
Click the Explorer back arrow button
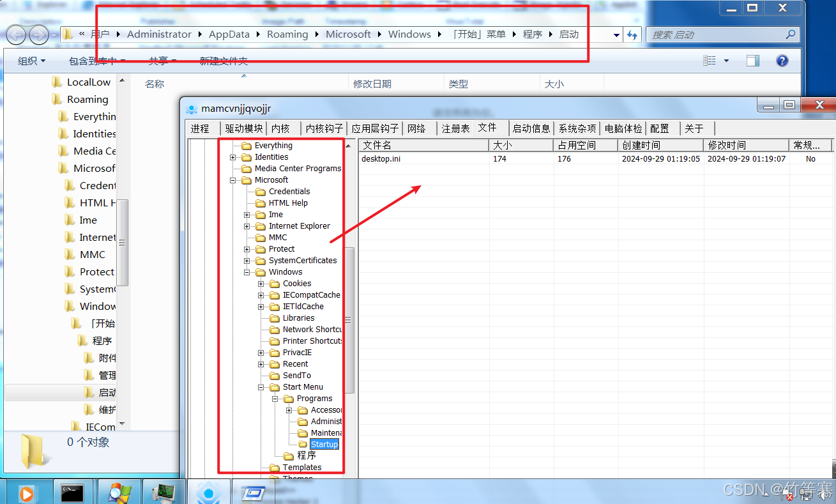[x=16, y=34]
